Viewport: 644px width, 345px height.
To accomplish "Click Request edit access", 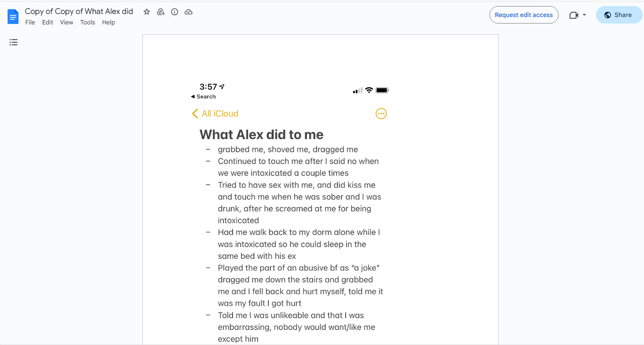I will pyautogui.click(x=523, y=15).
